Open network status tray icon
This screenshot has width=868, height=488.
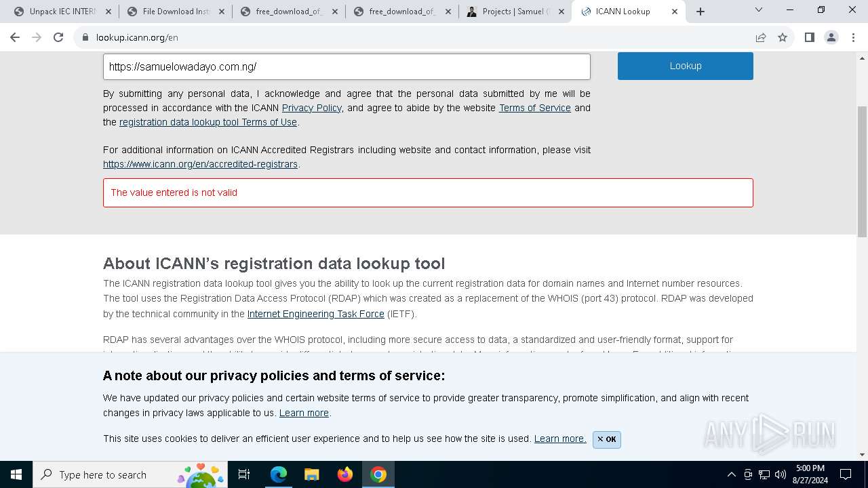click(764, 474)
